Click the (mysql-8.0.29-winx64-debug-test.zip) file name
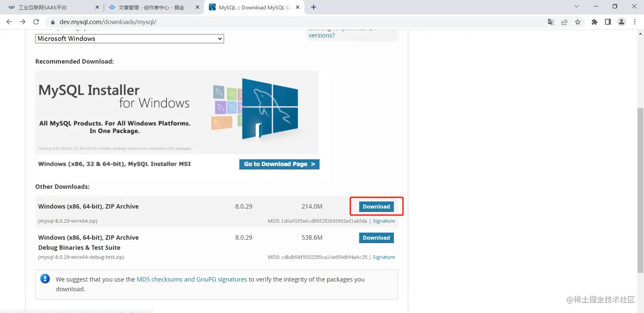644x313 pixels. 81,257
